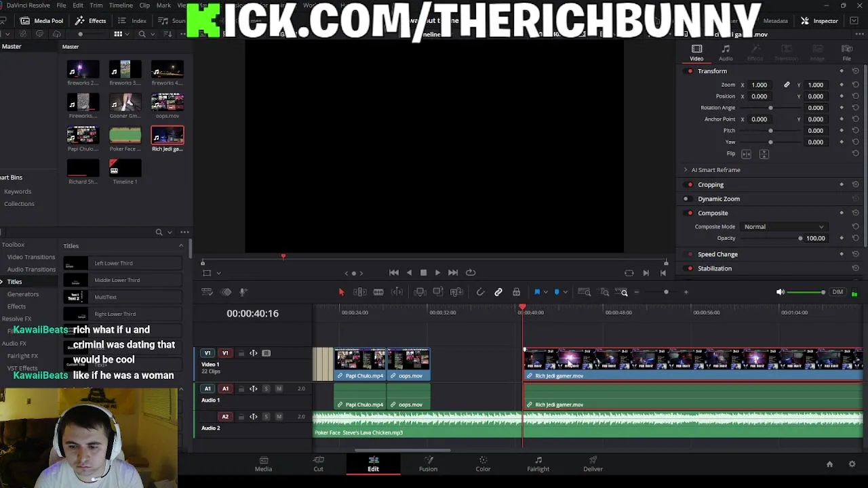Image resolution: width=868 pixels, height=488 pixels.
Task: Click the Zoom link chain icon
Action: [787, 85]
